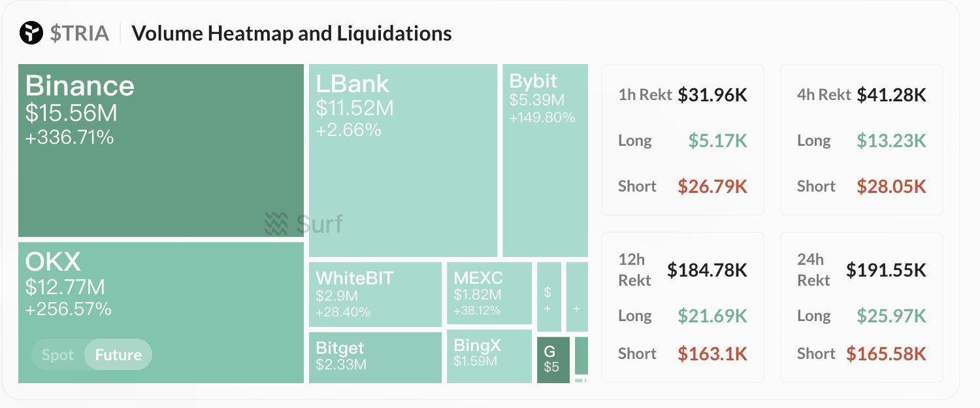Select the Future volume toggle
Image resolution: width=980 pixels, height=408 pixels.
coord(118,355)
